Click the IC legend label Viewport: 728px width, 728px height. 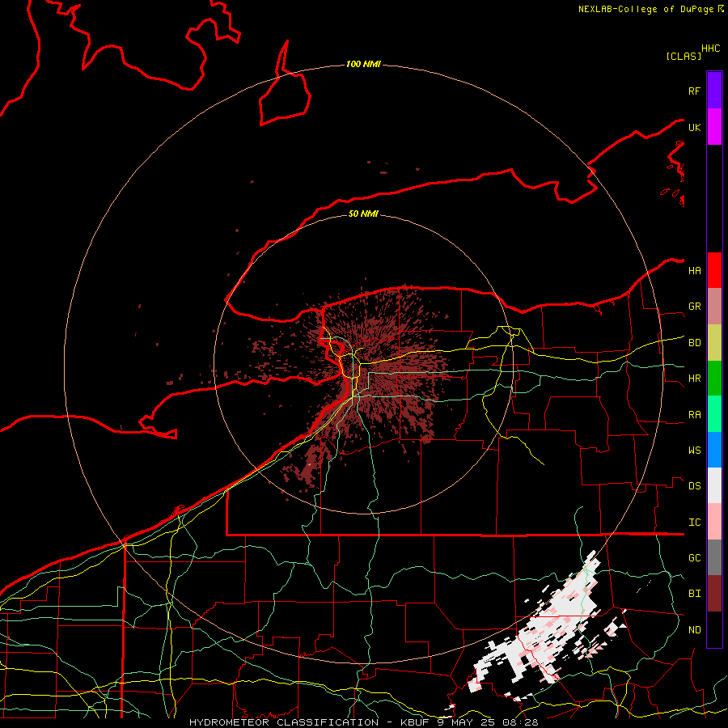coord(694,523)
